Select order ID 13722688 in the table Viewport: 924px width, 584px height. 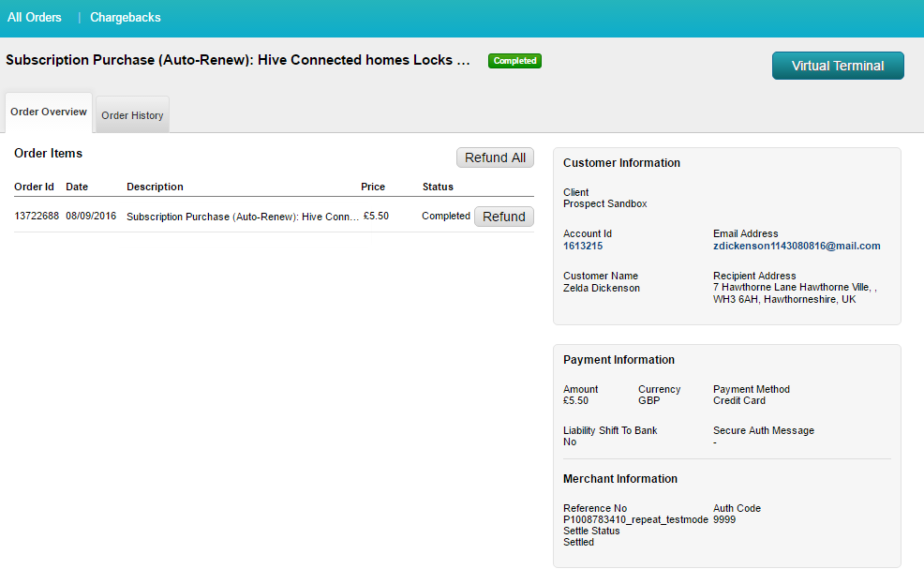[37, 217]
